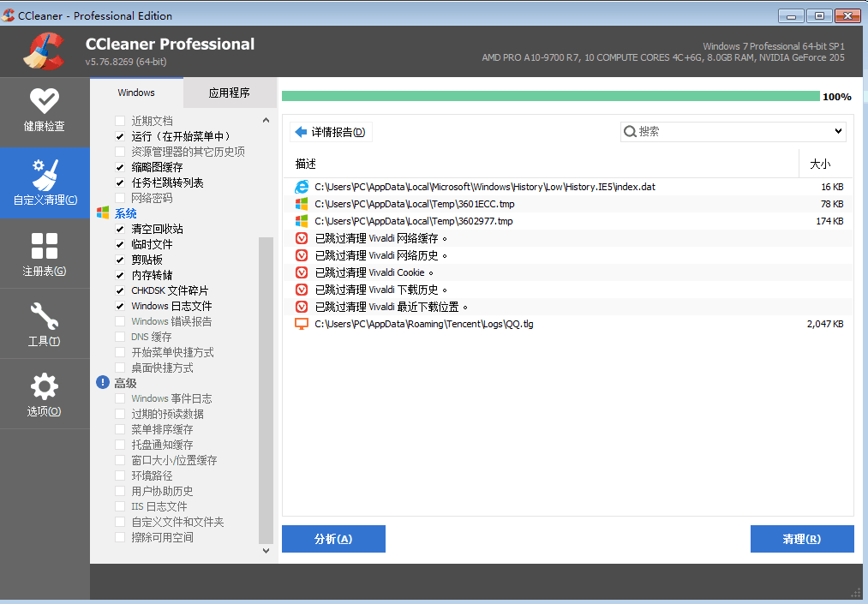868x604 pixels.
Task: Switch to the 应用程序 tab
Action: click(229, 93)
